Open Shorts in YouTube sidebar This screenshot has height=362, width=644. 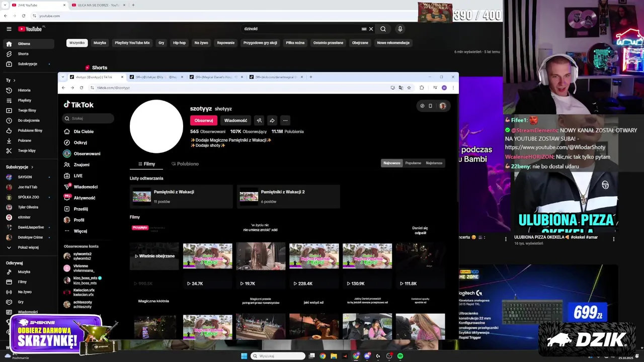pos(23,54)
